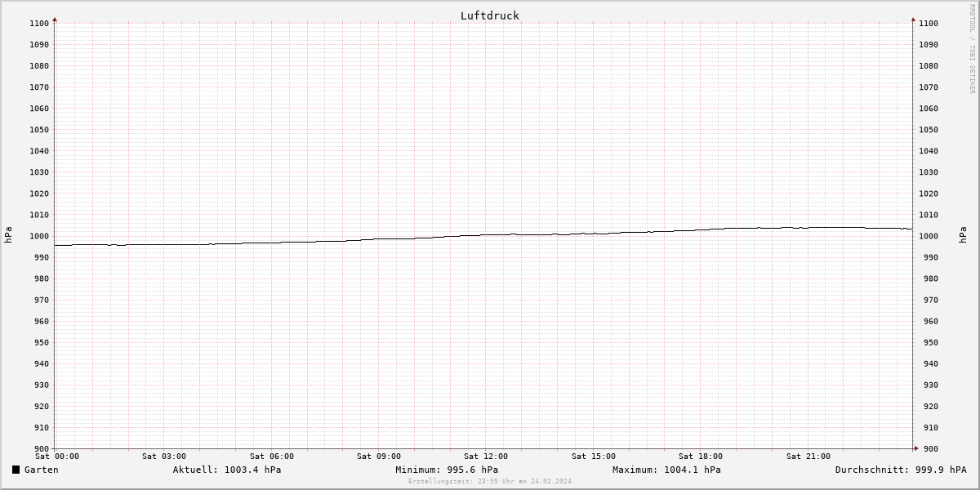Screen dimensions: 980x490
Task: Click the 1000 label on the left axis
Action: (x=39, y=236)
